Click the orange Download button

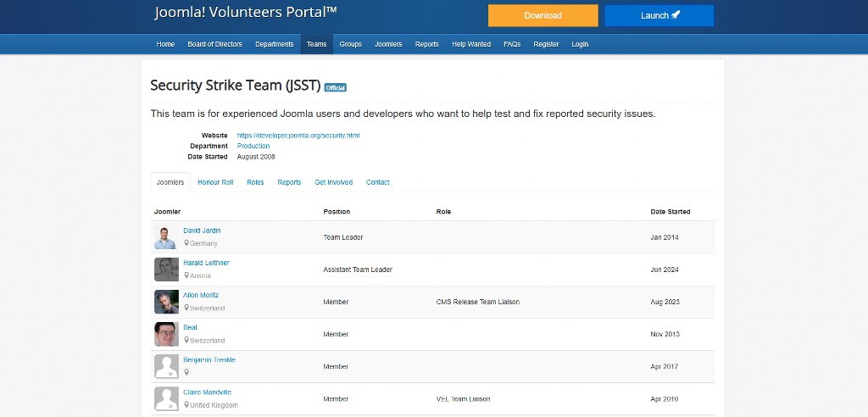pos(543,15)
